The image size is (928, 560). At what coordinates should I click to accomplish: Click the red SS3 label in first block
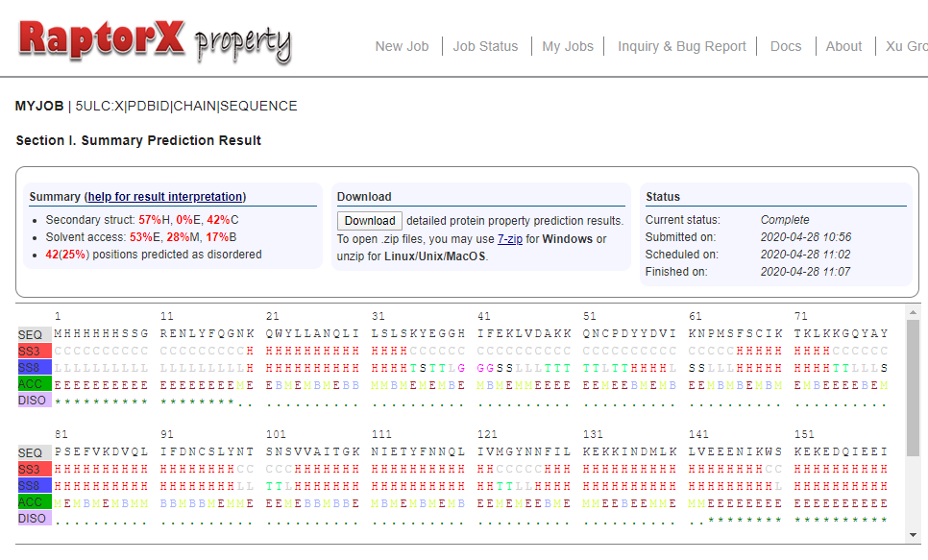[33, 351]
